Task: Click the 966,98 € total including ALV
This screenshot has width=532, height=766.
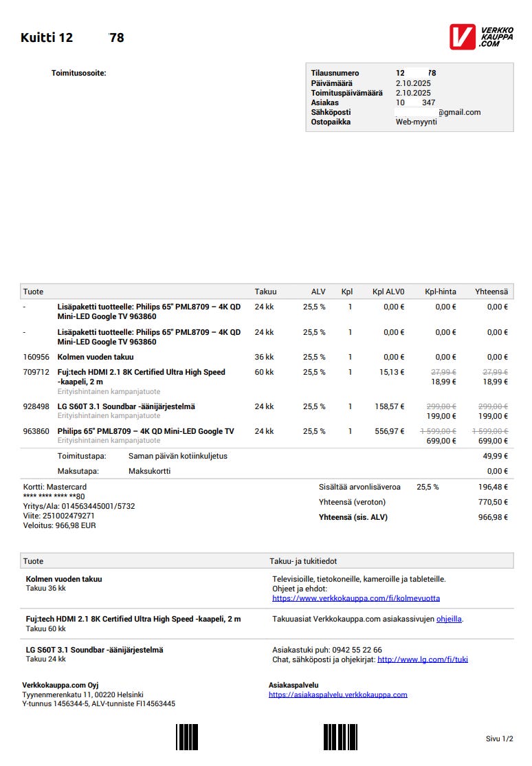Action: click(493, 517)
